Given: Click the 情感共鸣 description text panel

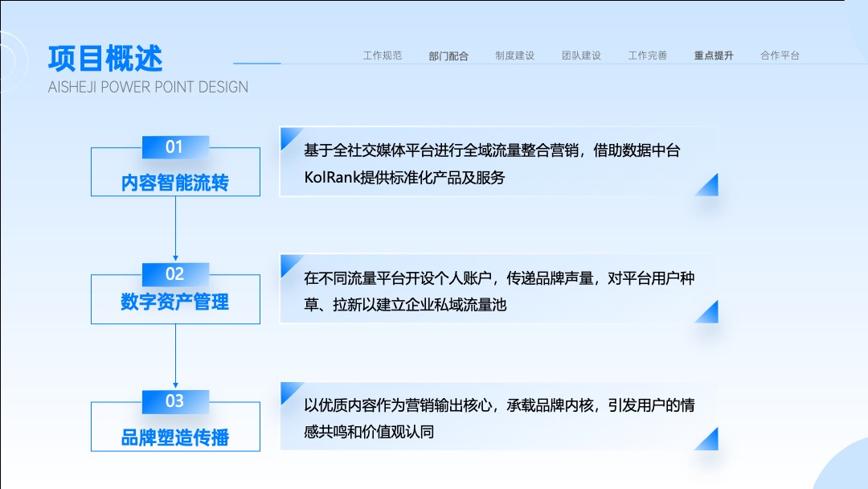Looking at the screenshot, I should coord(499,416).
